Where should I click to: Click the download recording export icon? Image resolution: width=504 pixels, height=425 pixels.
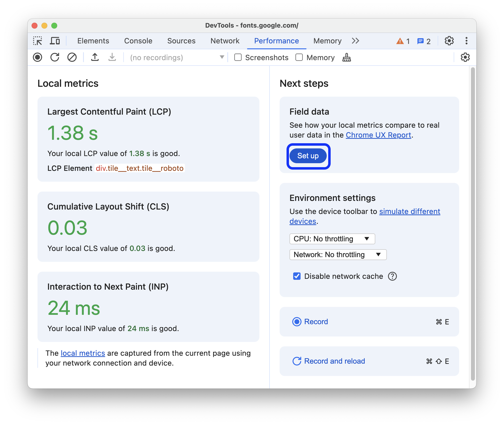pos(111,57)
